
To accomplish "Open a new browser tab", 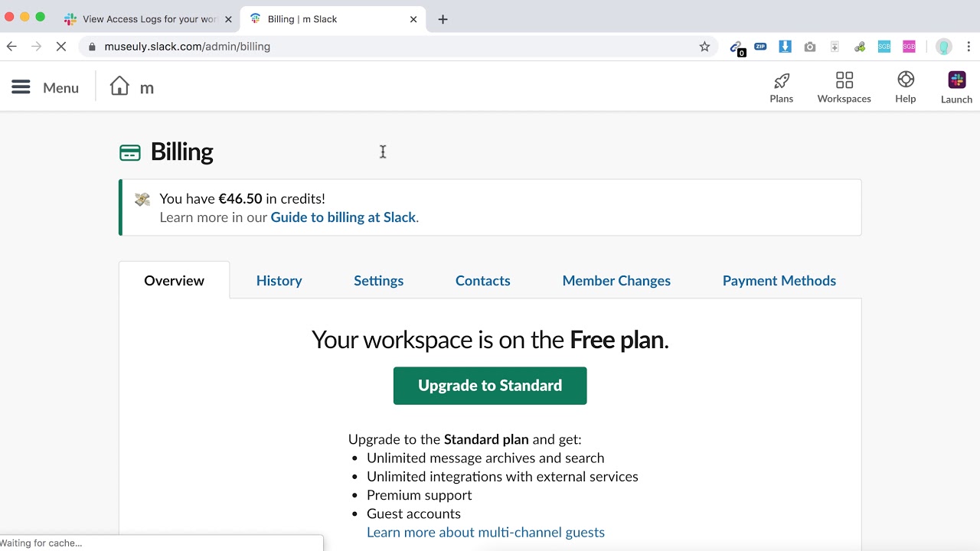I will point(443,19).
